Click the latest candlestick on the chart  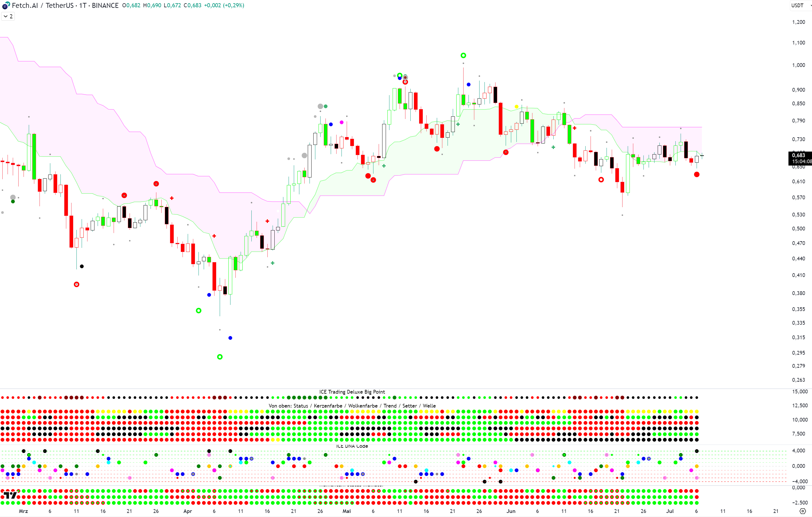coord(702,156)
